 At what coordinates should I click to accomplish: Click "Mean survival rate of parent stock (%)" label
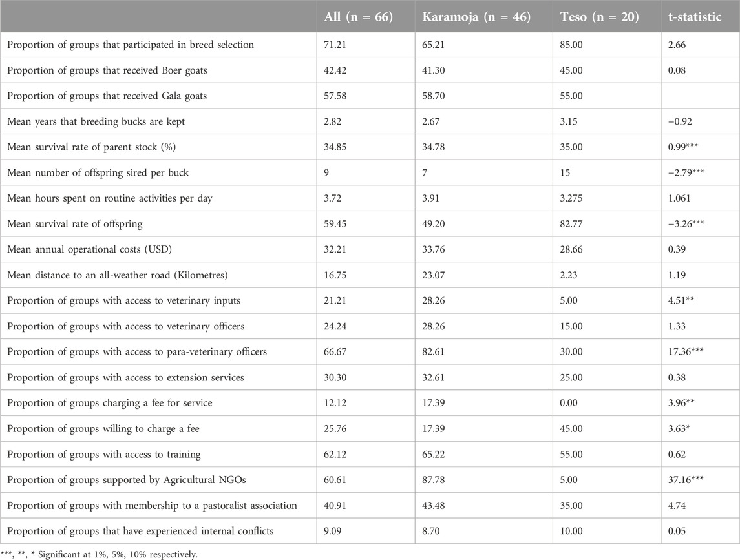[x=92, y=147]
